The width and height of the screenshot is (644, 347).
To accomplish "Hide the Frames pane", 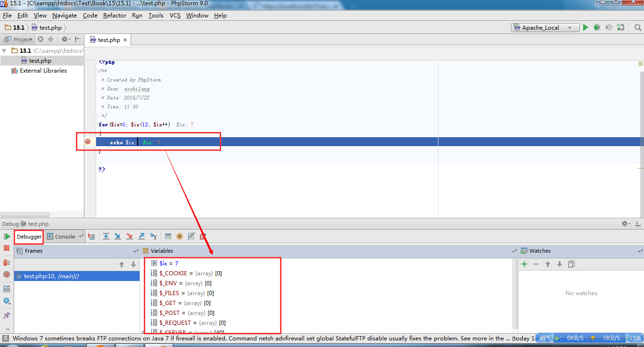I will coord(136,251).
